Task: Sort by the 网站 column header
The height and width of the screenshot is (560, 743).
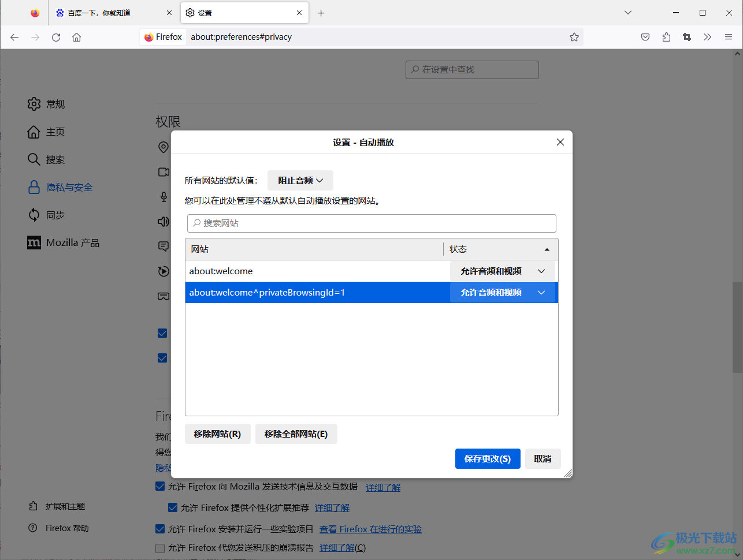Action: [314, 249]
